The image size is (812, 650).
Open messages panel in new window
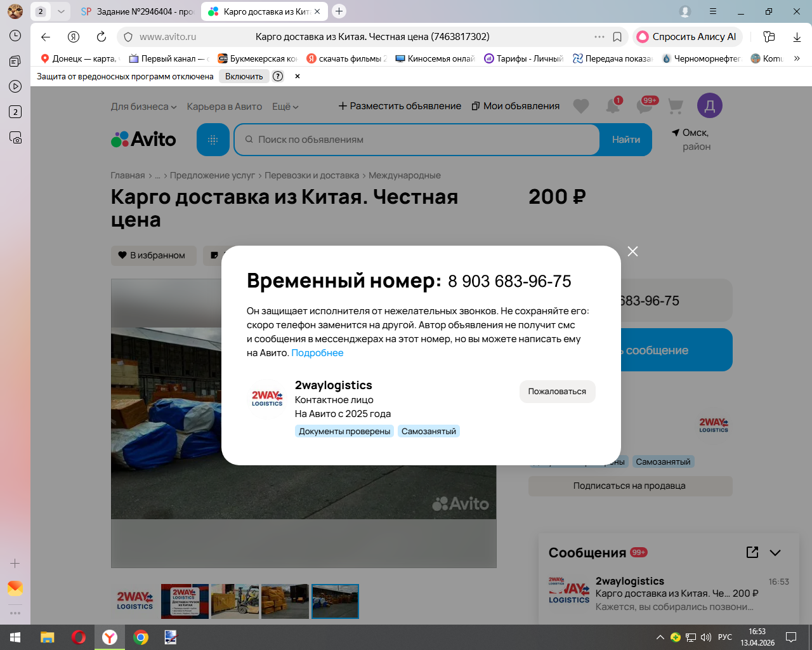coord(752,552)
